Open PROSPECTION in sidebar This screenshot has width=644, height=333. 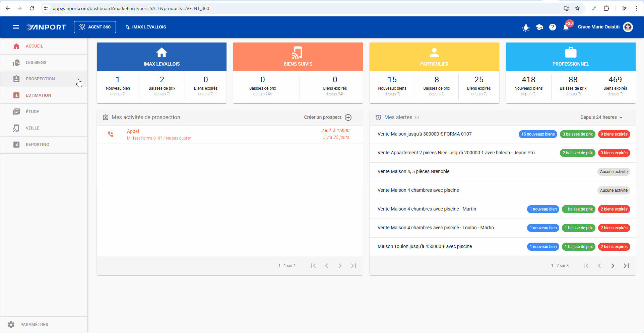pyautogui.click(x=44, y=79)
